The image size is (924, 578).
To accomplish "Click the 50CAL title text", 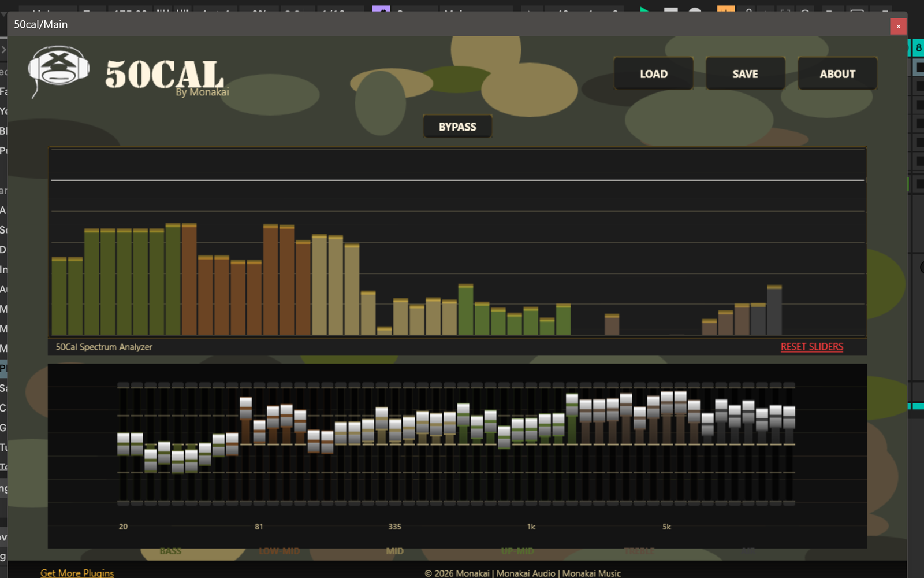I will point(165,74).
